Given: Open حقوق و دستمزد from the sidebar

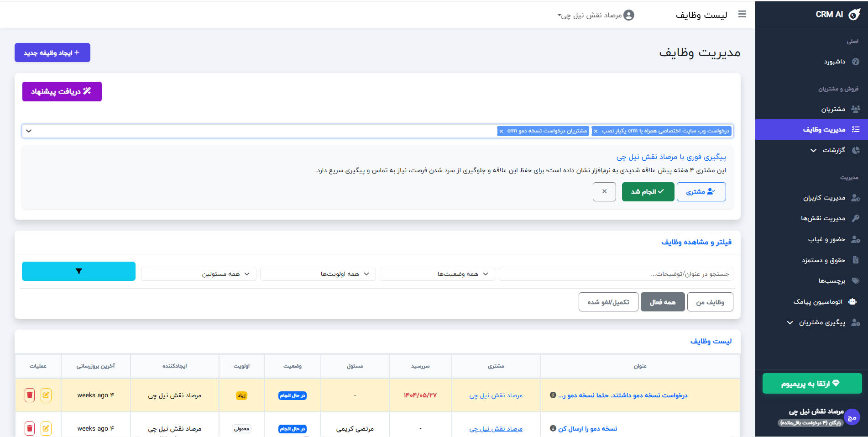Looking at the screenshot, I should (856, 260).
